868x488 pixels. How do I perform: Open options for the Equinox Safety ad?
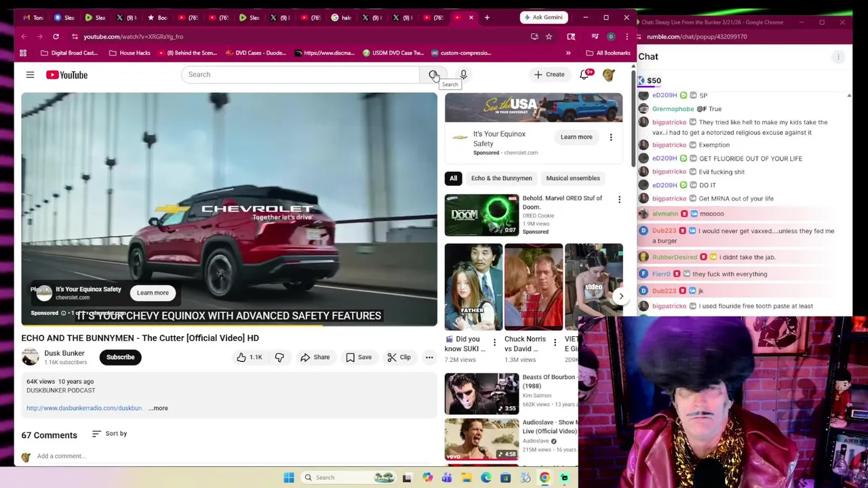coord(610,137)
